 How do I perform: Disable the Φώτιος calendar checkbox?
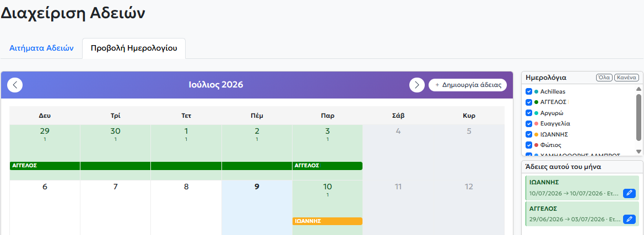pyautogui.click(x=529, y=145)
